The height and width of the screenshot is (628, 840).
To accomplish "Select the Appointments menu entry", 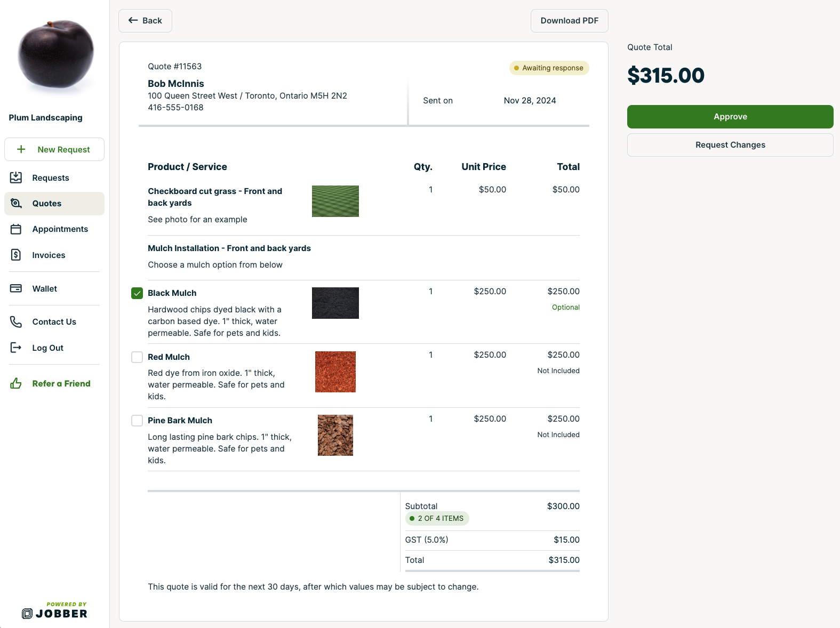I will [60, 229].
